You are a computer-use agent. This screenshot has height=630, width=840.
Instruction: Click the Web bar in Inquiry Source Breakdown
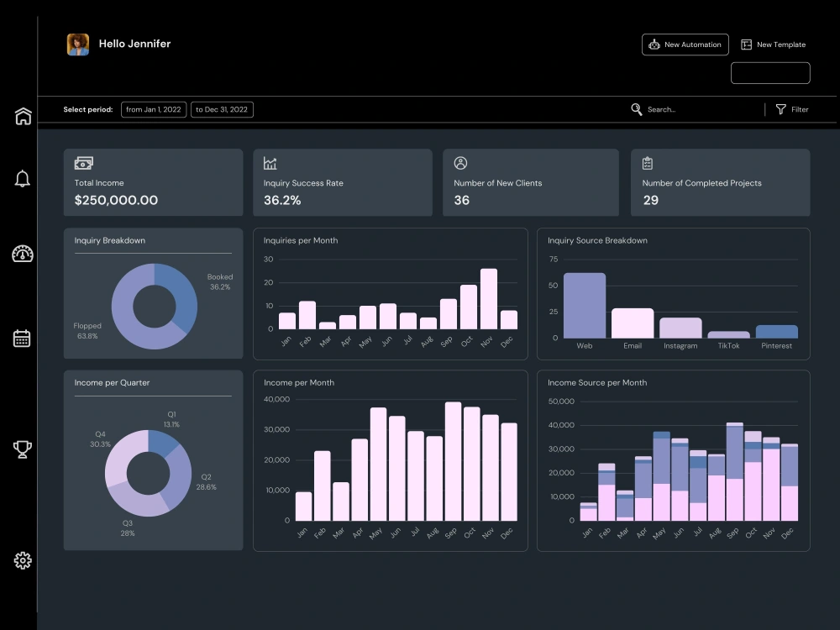585,306
